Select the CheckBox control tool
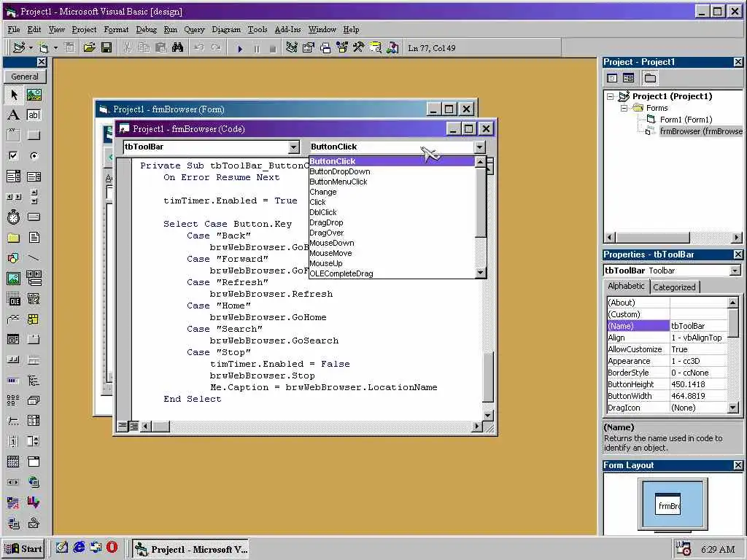Viewport: 747px width, 560px height. (x=13, y=156)
